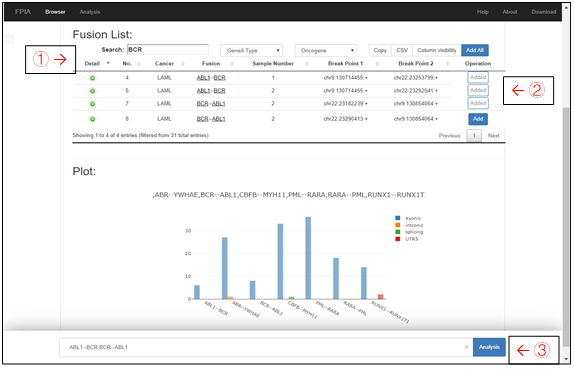Click break point chr22:23292541:+
This screenshot has height=372, width=574.
[x=415, y=90]
